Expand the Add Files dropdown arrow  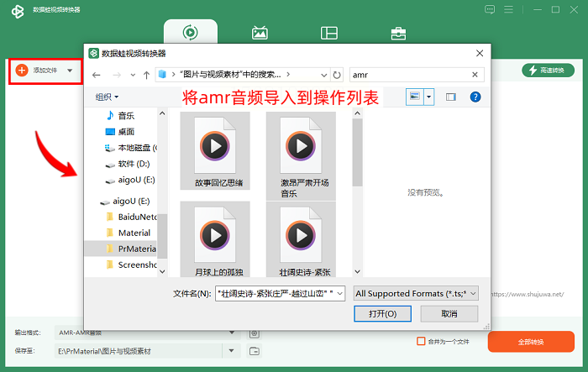[x=70, y=71]
